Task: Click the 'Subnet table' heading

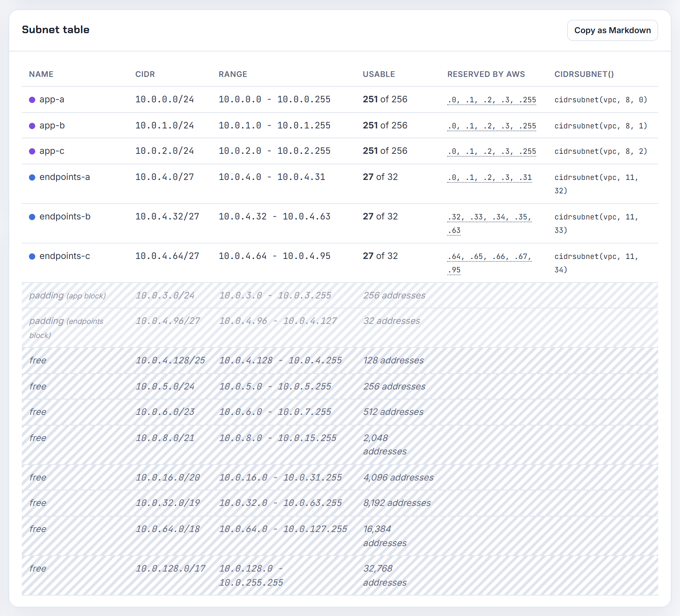Action: point(56,30)
